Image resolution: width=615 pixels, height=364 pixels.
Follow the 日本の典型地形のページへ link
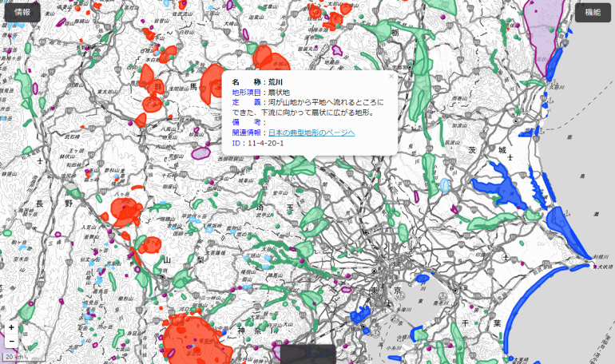click(x=311, y=133)
